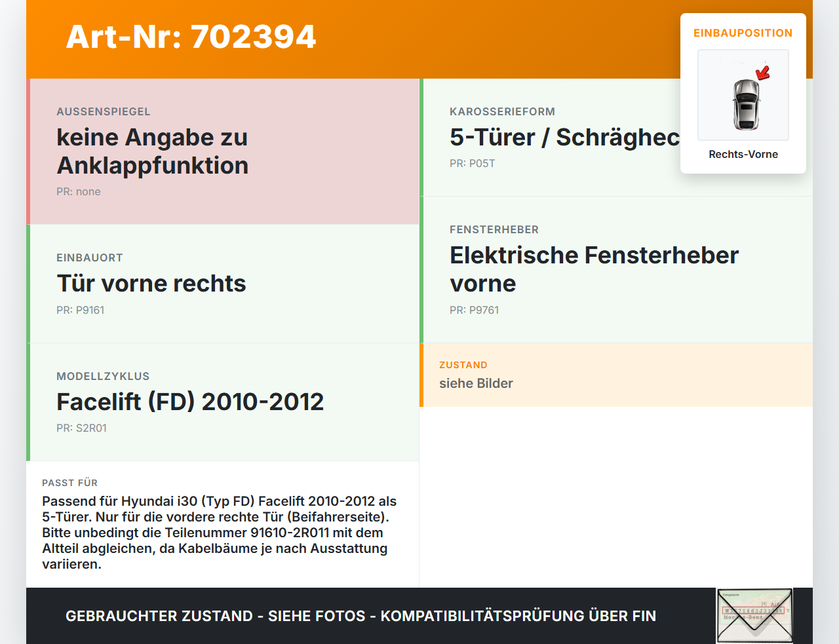Image resolution: width=839 pixels, height=644 pixels.
Task: Click the MODELLZYKLUS section label
Action: coord(103,376)
